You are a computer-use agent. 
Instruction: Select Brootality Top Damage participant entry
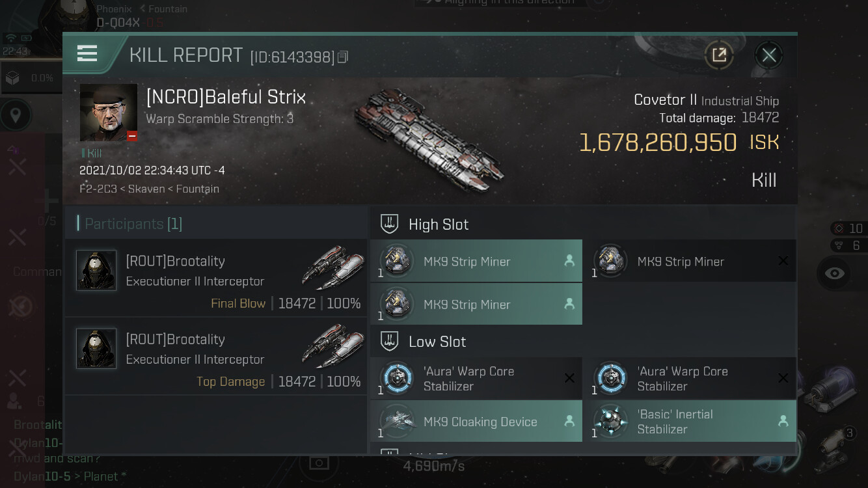pyautogui.click(x=216, y=357)
